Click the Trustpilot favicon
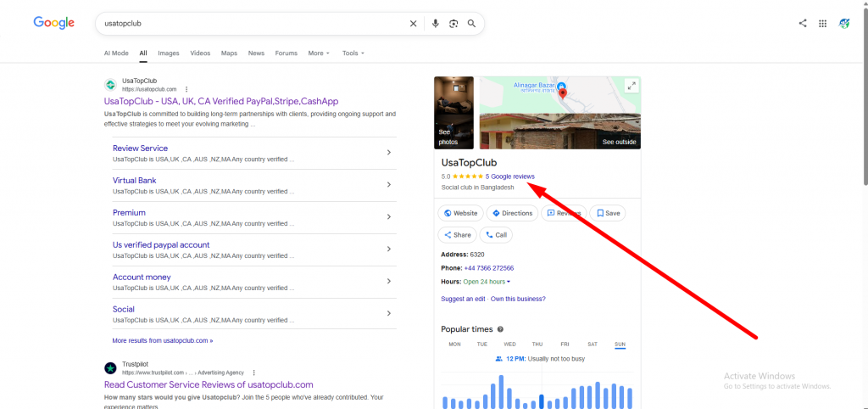This screenshot has height=409, width=868. (110, 368)
